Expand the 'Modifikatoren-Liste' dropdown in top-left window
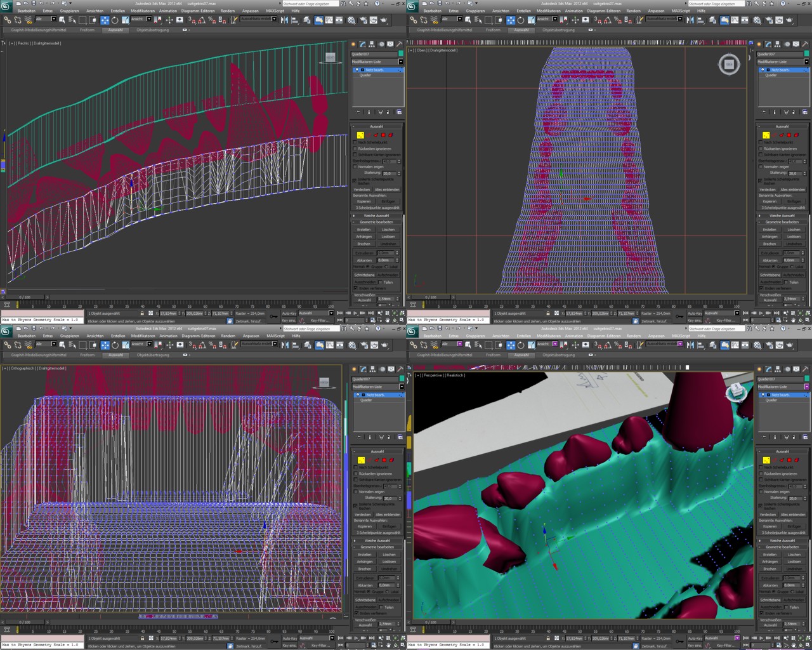 coord(400,62)
